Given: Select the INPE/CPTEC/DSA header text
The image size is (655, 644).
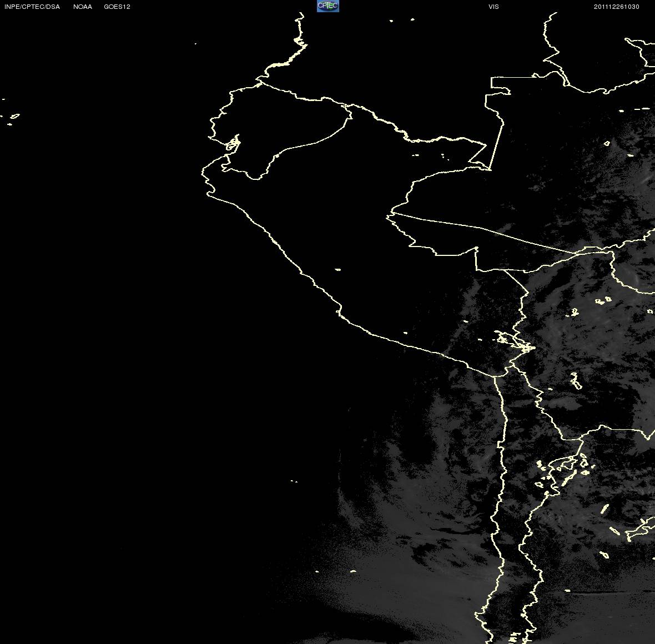Looking at the screenshot, I should coord(32,7).
